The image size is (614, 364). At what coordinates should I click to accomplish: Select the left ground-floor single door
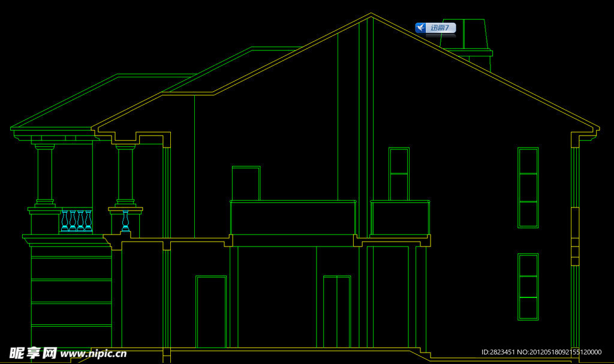click(x=211, y=311)
